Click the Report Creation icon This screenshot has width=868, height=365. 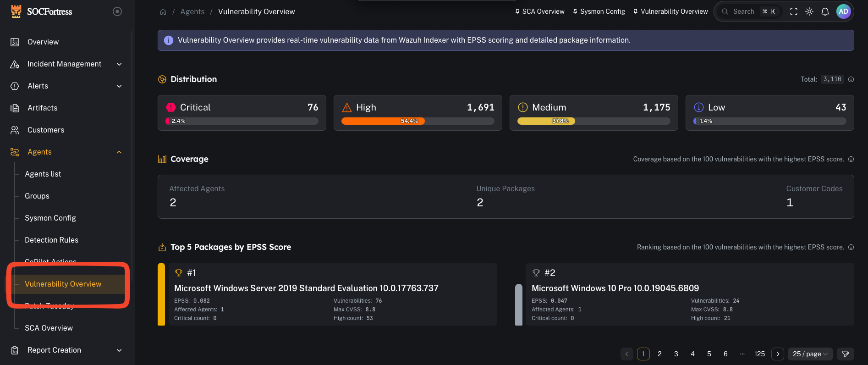[15, 350]
